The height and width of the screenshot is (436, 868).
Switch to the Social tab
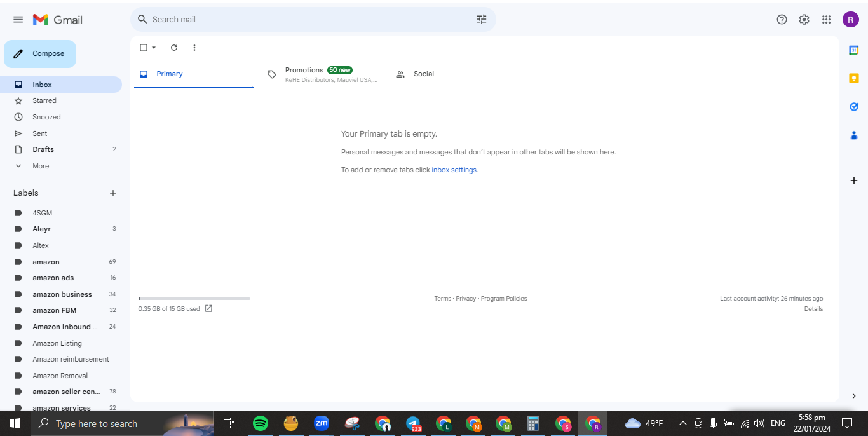coord(451,74)
